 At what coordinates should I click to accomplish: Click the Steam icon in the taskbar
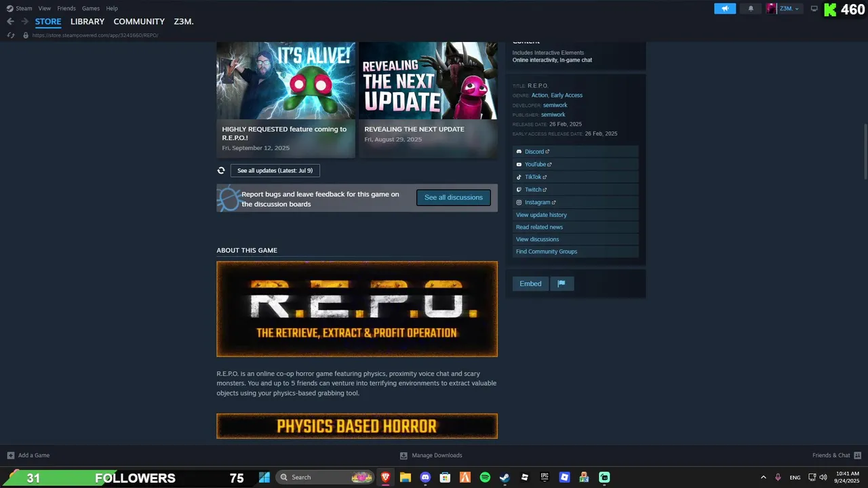[505, 477]
